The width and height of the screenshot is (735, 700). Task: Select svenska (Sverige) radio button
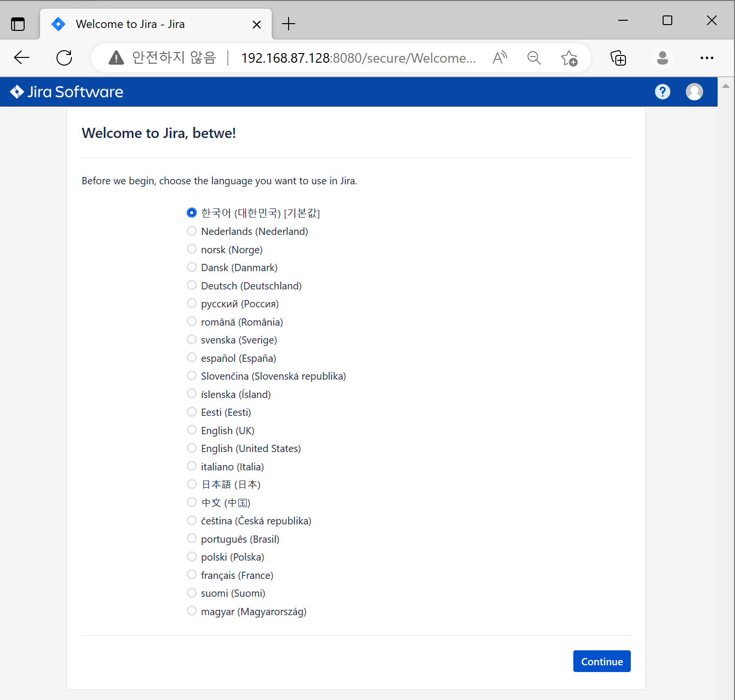click(x=192, y=340)
